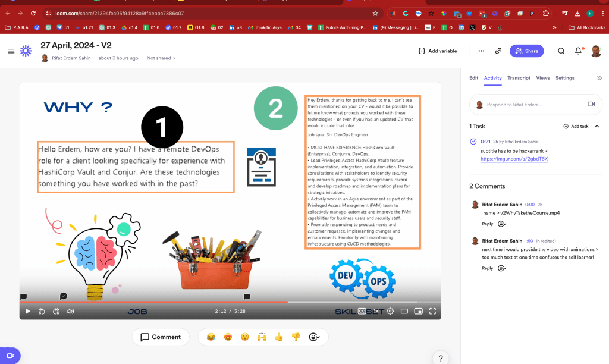Seek on the video progress bar
This screenshot has width=609, height=364.
[230, 302]
